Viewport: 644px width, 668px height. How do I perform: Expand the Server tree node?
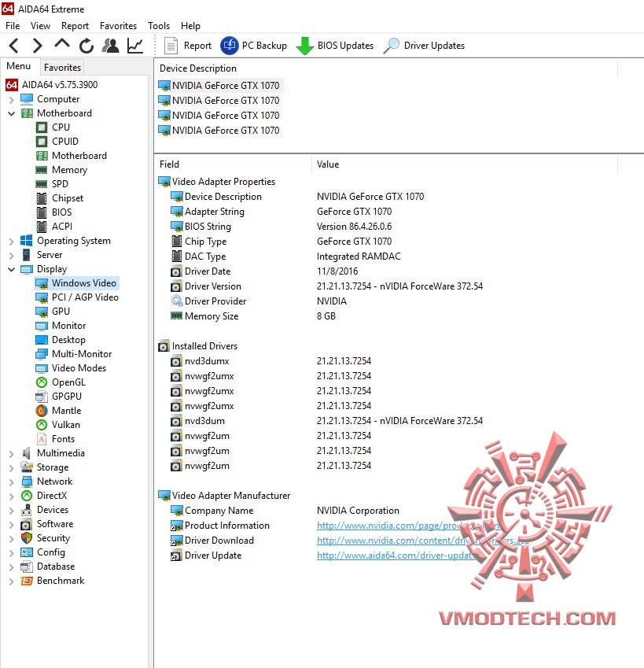coord(12,256)
